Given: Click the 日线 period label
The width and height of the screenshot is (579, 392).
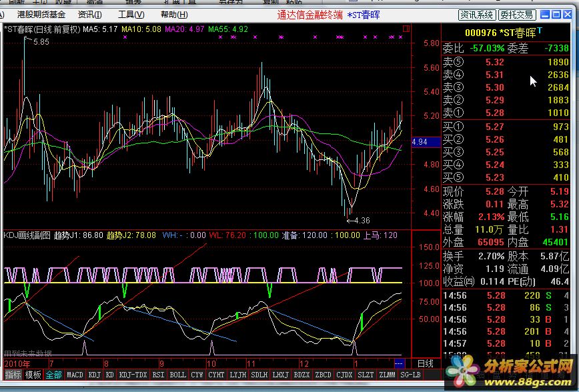Looking at the screenshot, I should [425, 363].
